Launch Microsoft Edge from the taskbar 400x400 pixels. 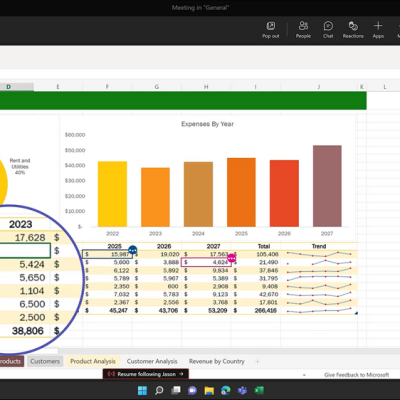(226, 390)
